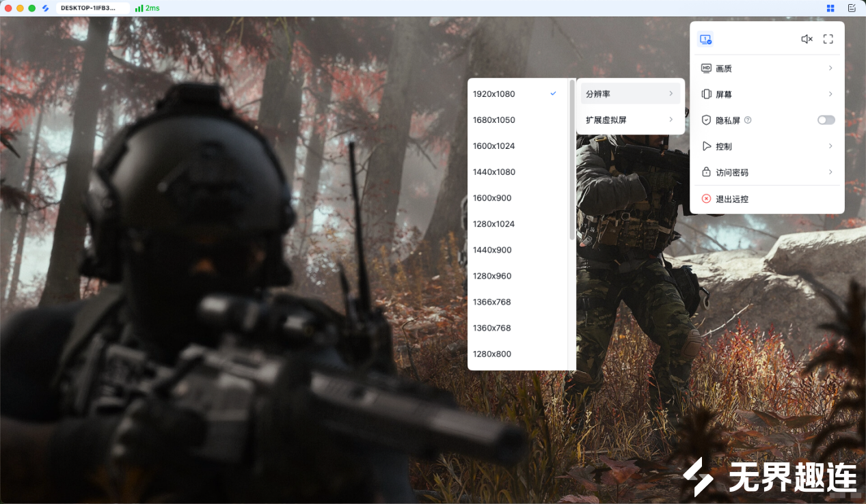This screenshot has height=504, width=866.
Task: Select the DESKTOP-1IFB3 session tab
Action: click(x=93, y=8)
